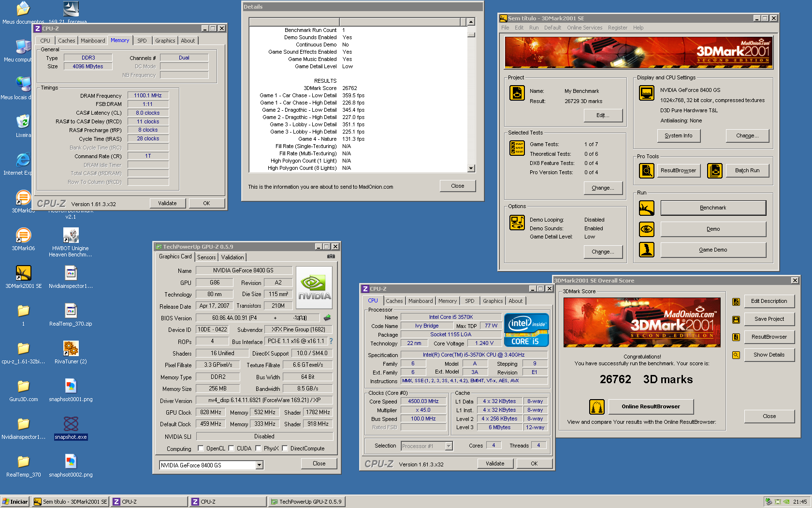This screenshot has height=508, width=812.
Task: Click the Show Details button
Action: [769, 355]
